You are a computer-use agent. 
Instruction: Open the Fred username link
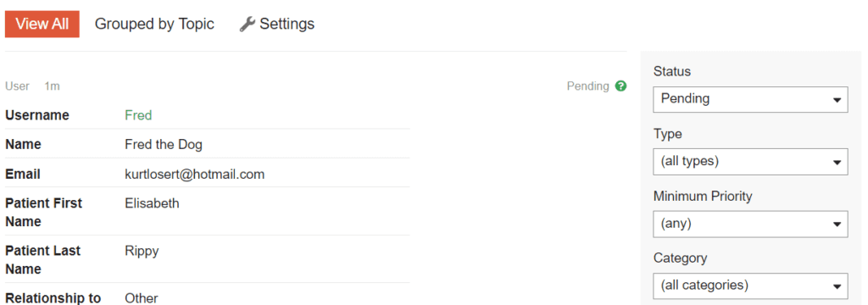pyautogui.click(x=138, y=115)
